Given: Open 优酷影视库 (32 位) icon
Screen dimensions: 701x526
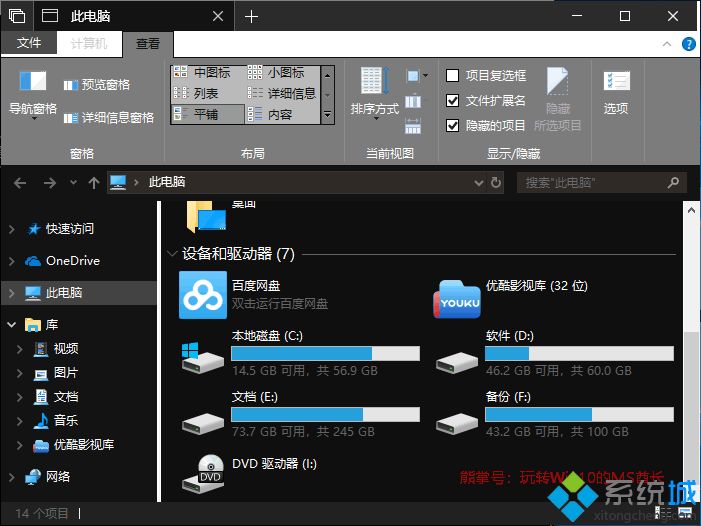Looking at the screenshot, I should pyautogui.click(x=457, y=299).
